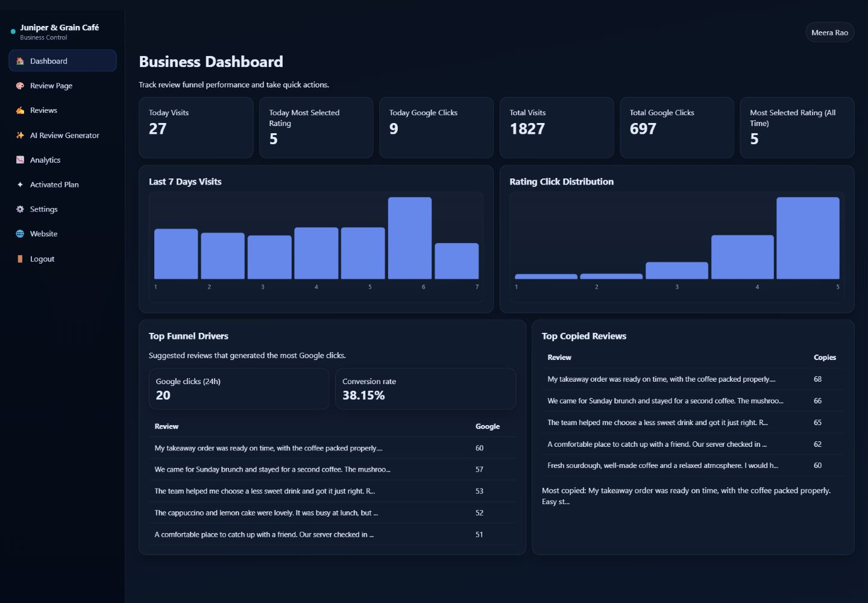Log out using the Logout item
The image size is (868, 603).
pyautogui.click(x=63, y=259)
